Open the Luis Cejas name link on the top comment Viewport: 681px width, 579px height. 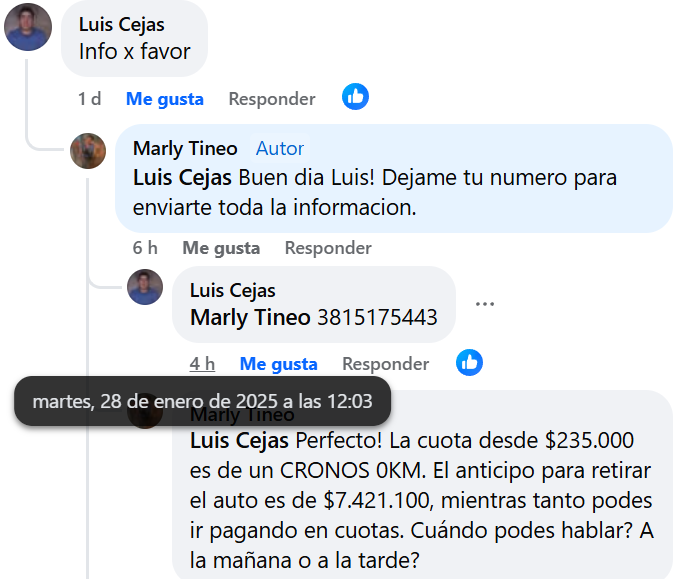[122, 25]
